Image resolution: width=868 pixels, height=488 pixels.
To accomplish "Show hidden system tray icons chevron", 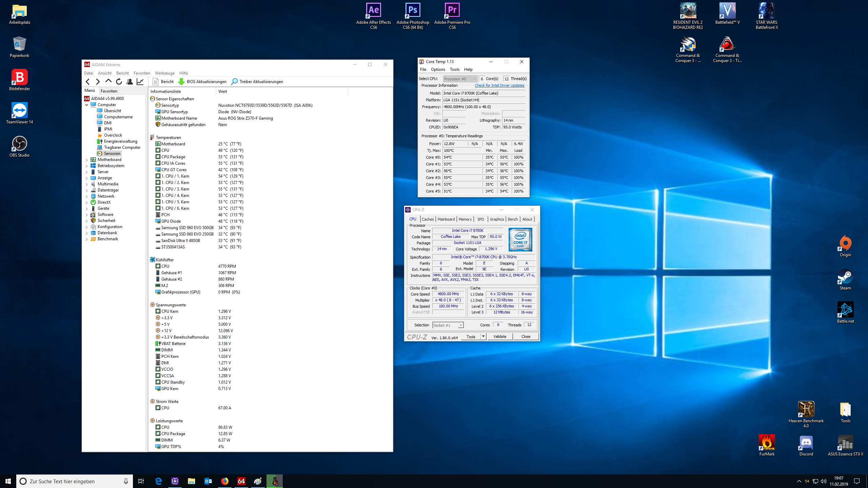I will point(799,481).
